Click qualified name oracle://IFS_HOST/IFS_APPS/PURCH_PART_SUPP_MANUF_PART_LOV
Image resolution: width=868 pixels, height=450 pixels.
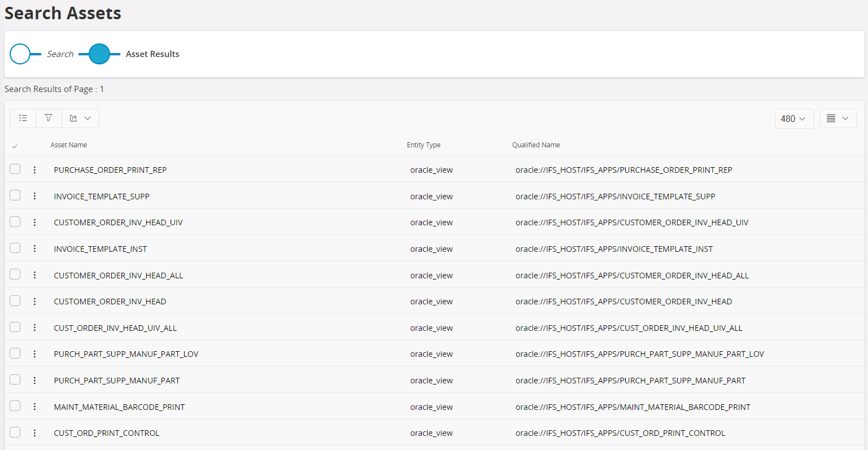pos(640,354)
